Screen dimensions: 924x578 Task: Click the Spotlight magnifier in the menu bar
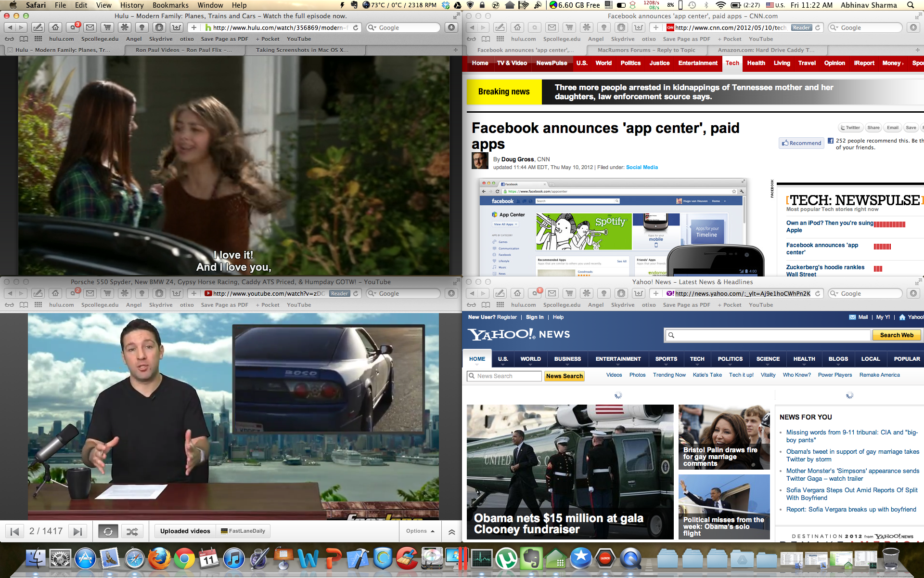click(911, 5)
